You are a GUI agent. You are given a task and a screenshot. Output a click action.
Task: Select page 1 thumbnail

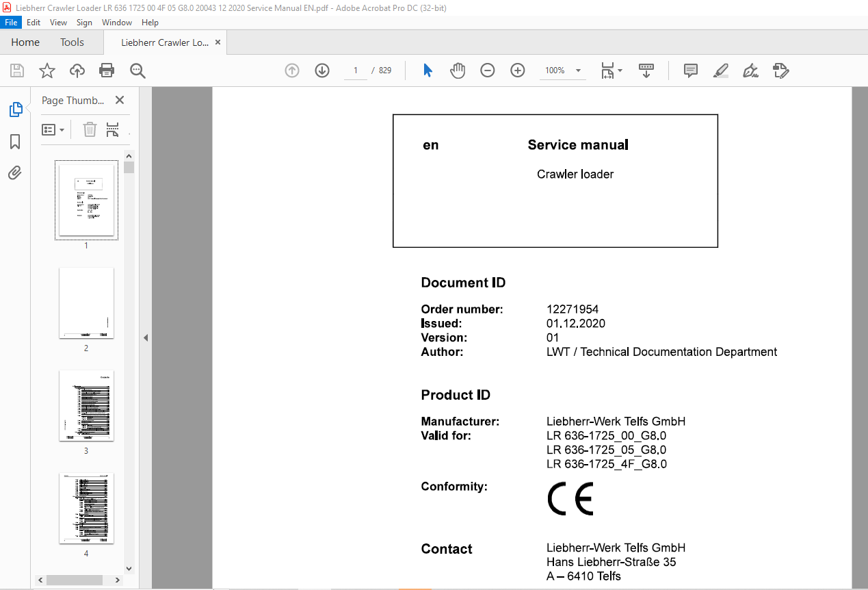pyautogui.click(x=86, y=200)
